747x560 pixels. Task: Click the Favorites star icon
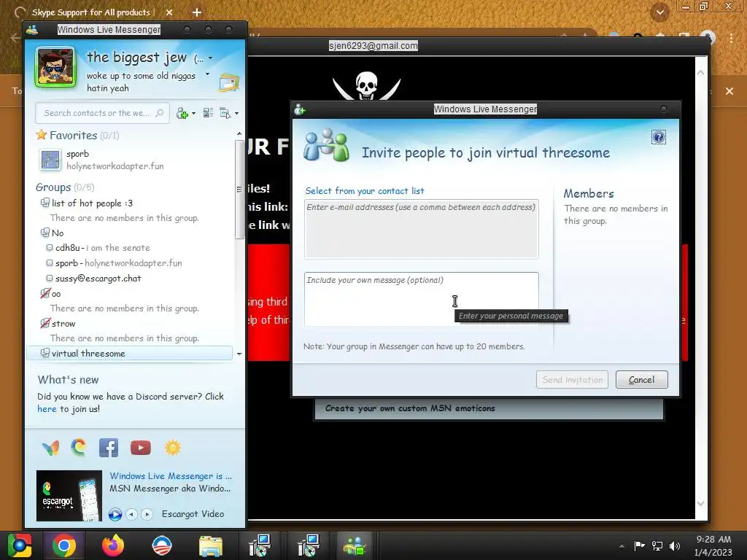42,135
